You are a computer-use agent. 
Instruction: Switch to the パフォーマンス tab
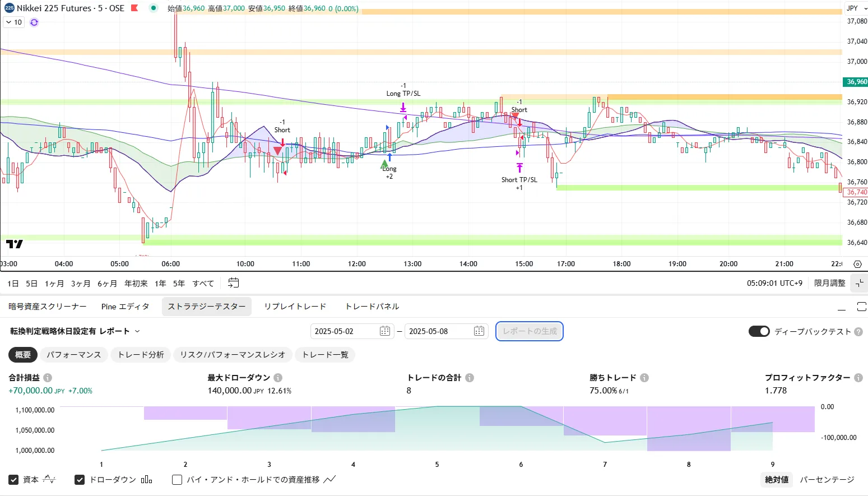pos(74,355)
